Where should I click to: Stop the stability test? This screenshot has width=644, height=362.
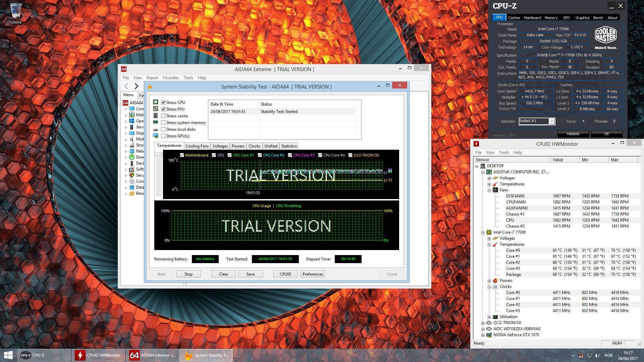[x=189, y=274]
